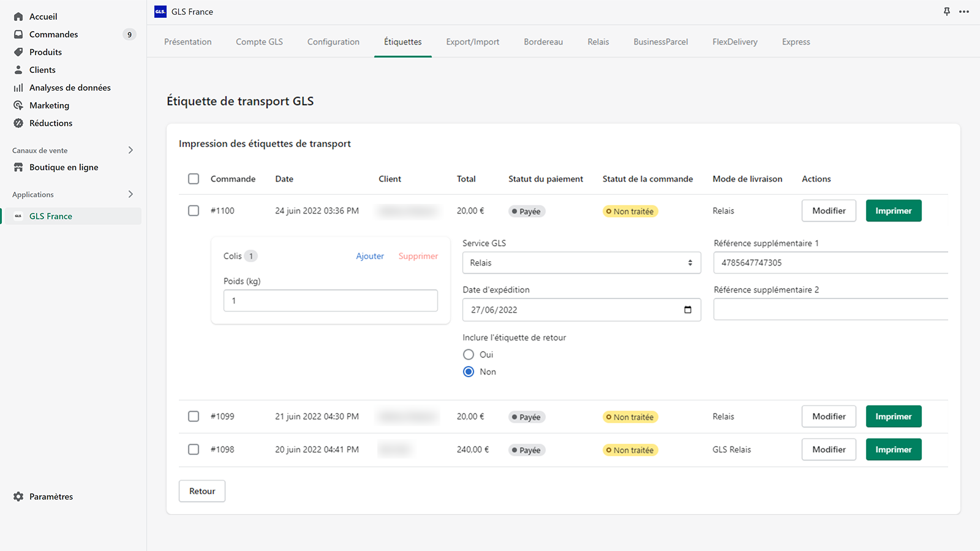This screenshot has width=980, height=551.
Task: Pin the GLS France app
Action: [947, 12]
